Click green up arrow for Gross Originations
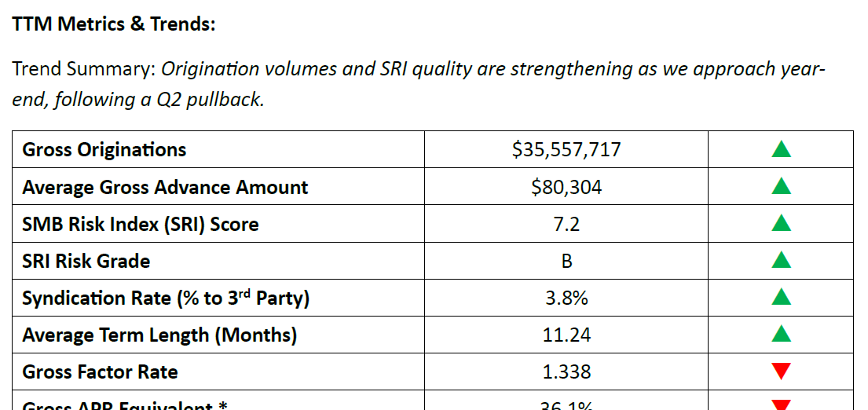 [x=781, y=149]
